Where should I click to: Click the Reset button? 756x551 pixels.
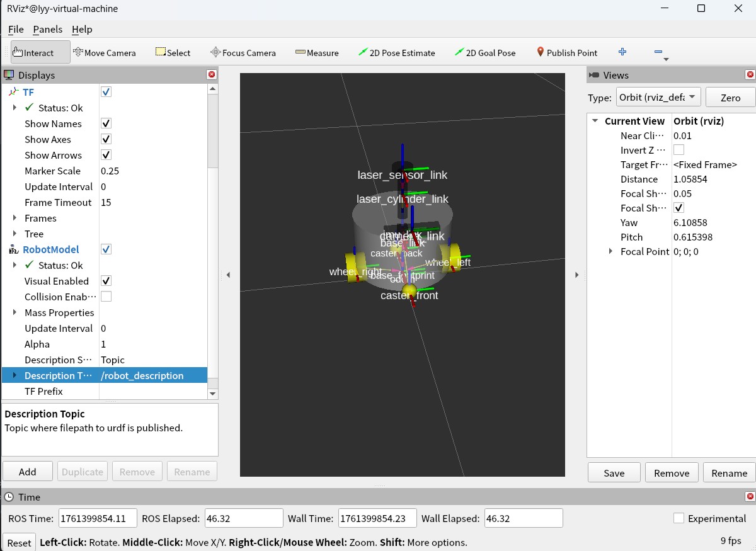pyautogui.click(x=19, y=543)
